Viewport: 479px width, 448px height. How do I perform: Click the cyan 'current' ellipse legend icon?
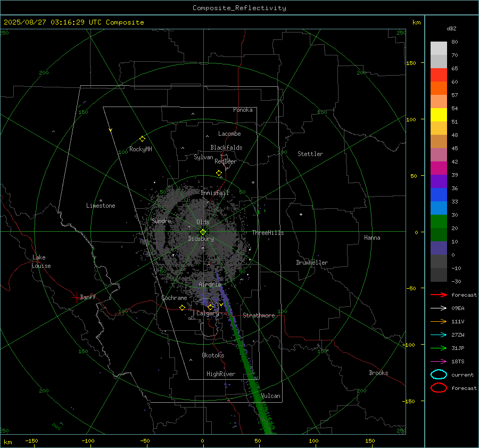tap(439, 374)
